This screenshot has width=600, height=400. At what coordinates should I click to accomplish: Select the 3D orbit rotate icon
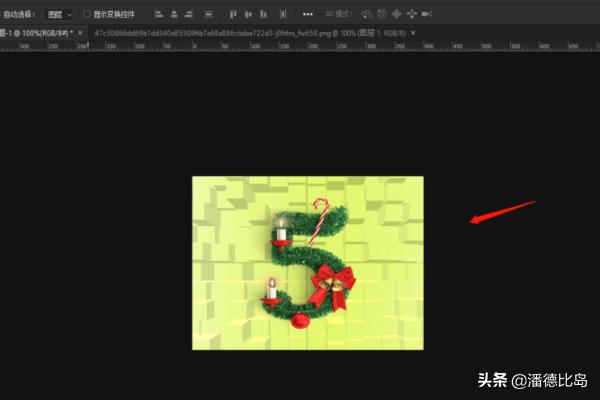click(367, 14)
